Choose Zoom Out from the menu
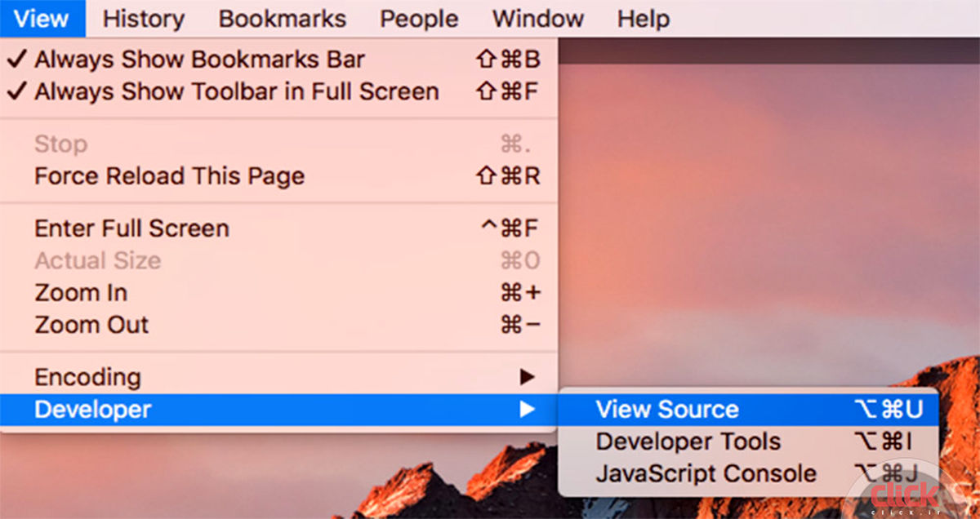 pos(91,325)
